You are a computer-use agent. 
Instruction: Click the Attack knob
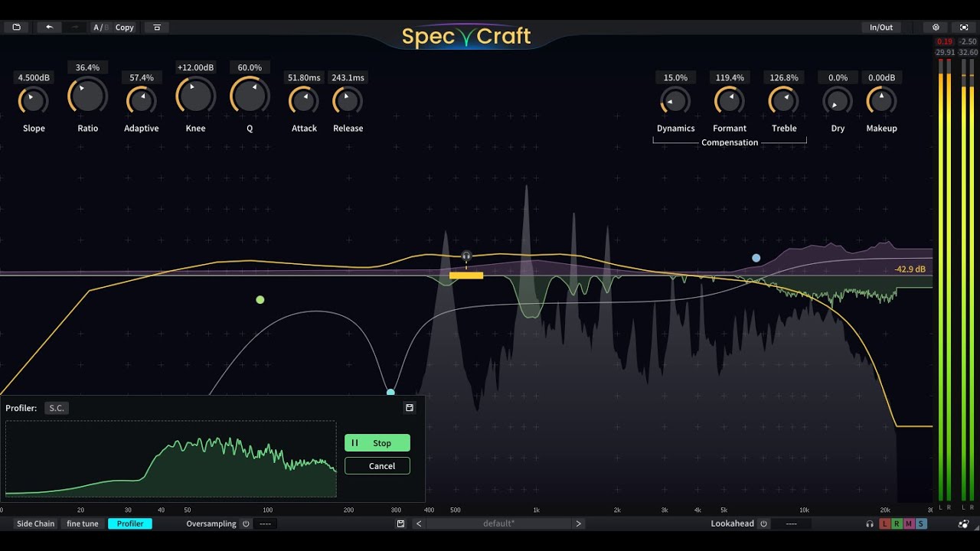(304, 100)
